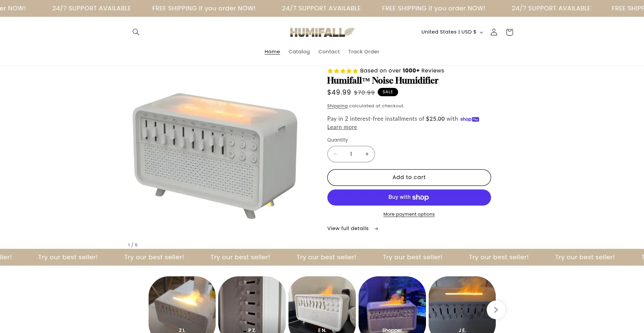Click the Buy with shop button
The width and height of the screenshot is (644, 333).
pyautogui.click(x=409, y=198)
